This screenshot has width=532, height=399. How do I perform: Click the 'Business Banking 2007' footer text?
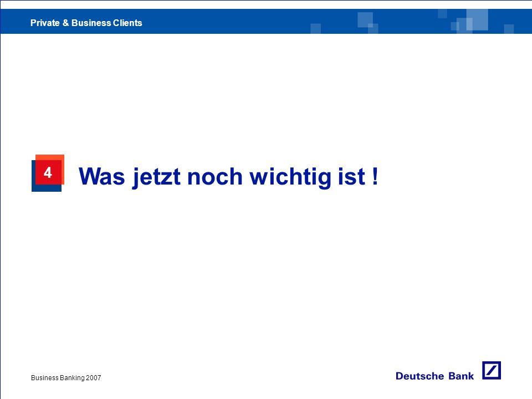click(66, 377)
